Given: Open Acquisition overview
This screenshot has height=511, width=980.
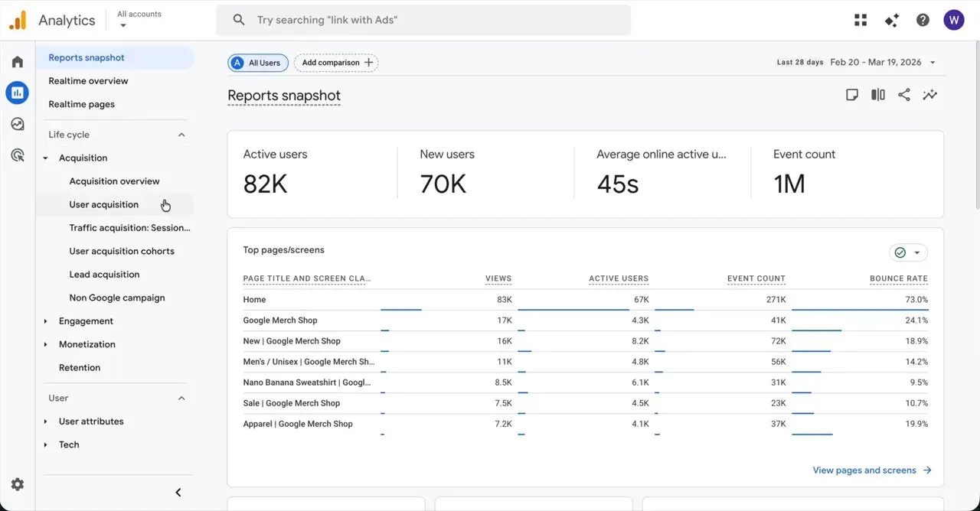Looking at the screenshot, I should point(115,181).
